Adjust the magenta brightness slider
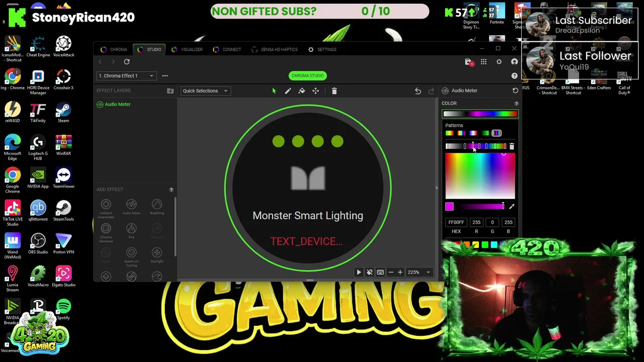644x362 pixels. pos(480,207)
